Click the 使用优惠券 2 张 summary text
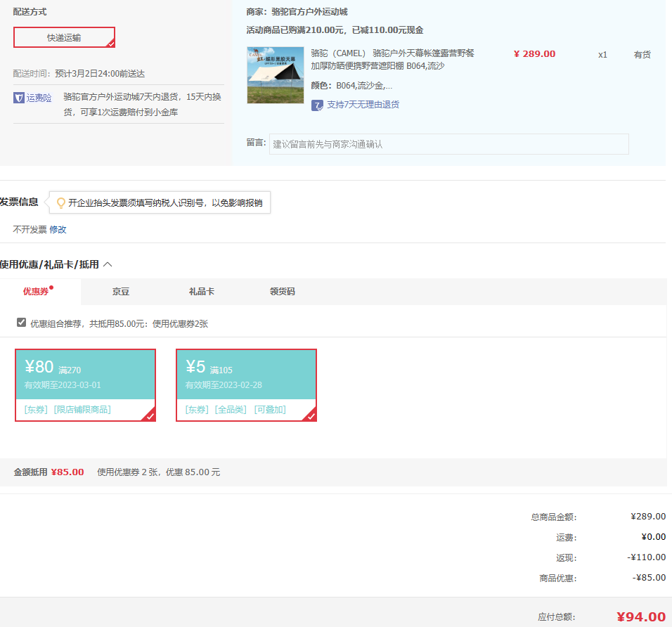Image resolution: width=672 pixels, height=627 pixels. click(159, 472)
